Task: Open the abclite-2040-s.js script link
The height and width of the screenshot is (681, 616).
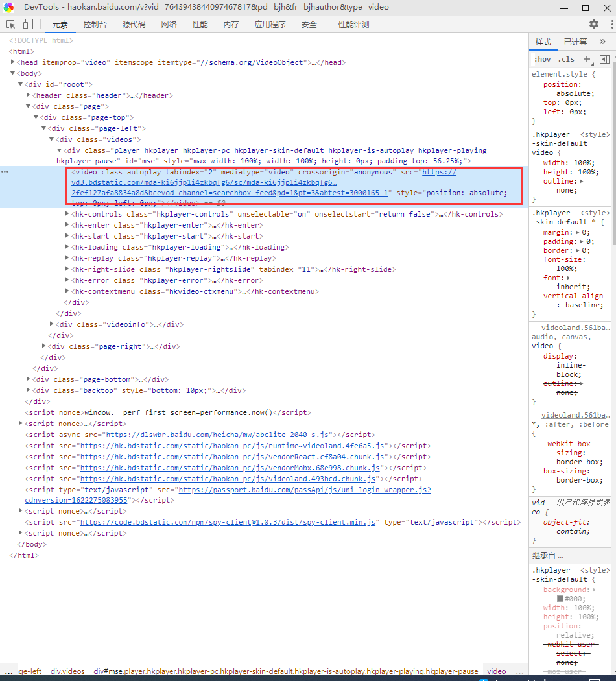Action: point(217,435)
